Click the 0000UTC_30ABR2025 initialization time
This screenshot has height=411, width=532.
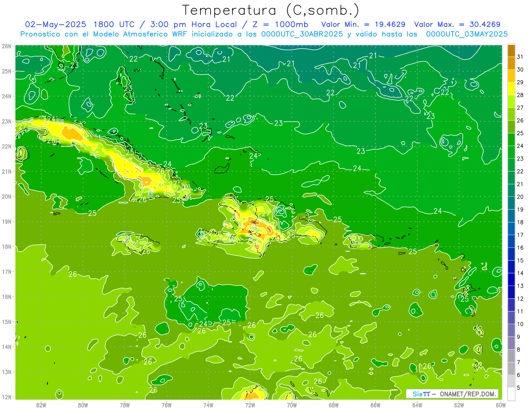point(301,34)
